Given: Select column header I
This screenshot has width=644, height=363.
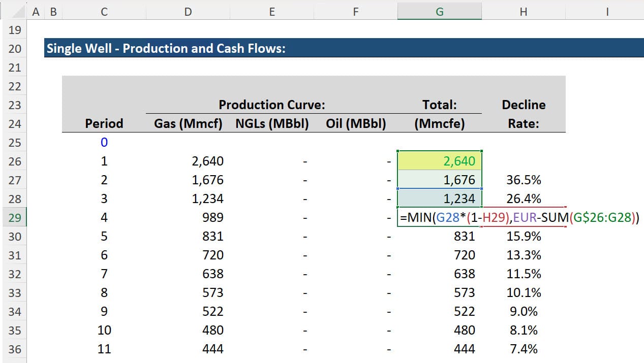Looking at the screenshot, I should pos(606,11).
